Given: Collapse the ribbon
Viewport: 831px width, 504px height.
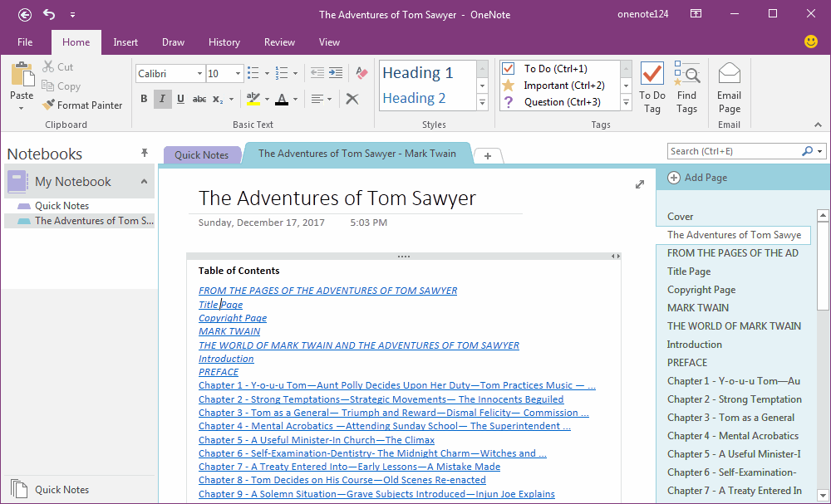Looking at the screenshot, I should (x=819, y=125).
